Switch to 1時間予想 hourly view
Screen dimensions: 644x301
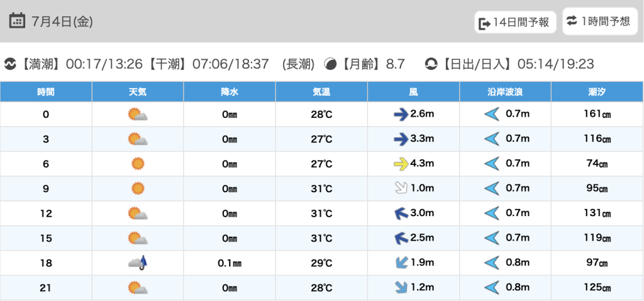(x=598, y=21)
